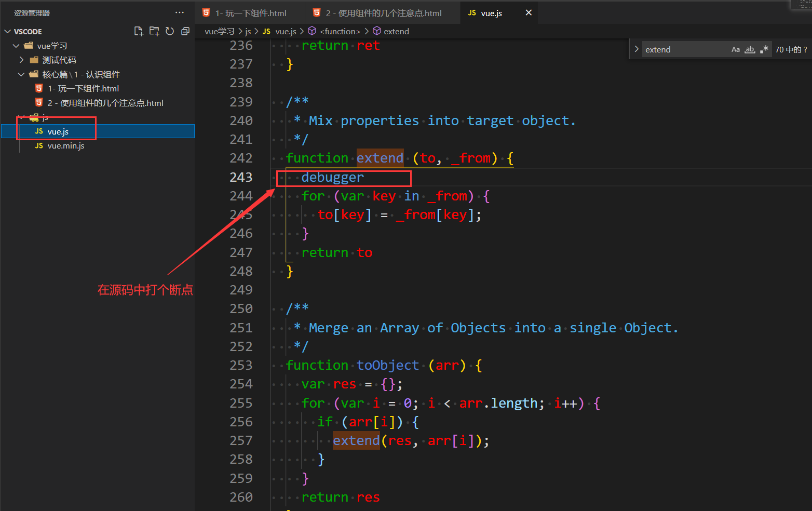Click the 'debugger' statement on line 243
This screenshot has height=511, width=812.
pos(333,177)
